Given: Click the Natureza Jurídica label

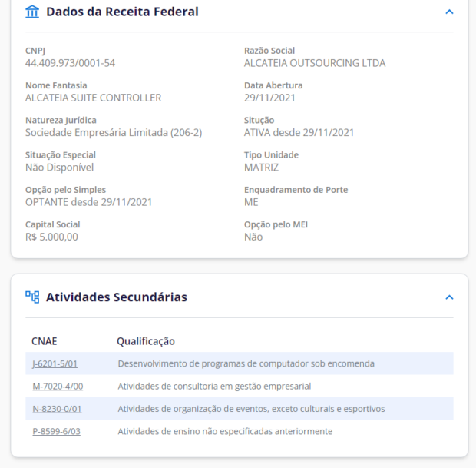Looking at the screenshot, I should 61,120.
